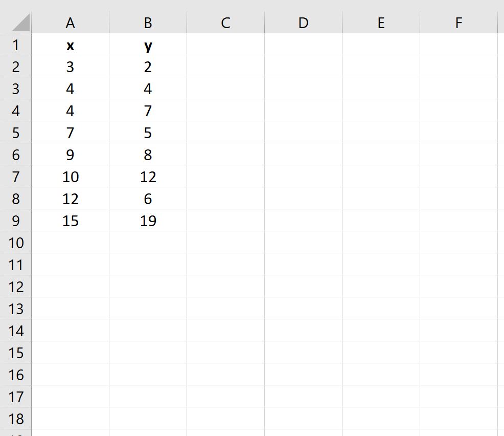The height and width of the screenshot is (436, 504).
Task: Select column header D
Action: pyautogui.click(x=303, y=23)
